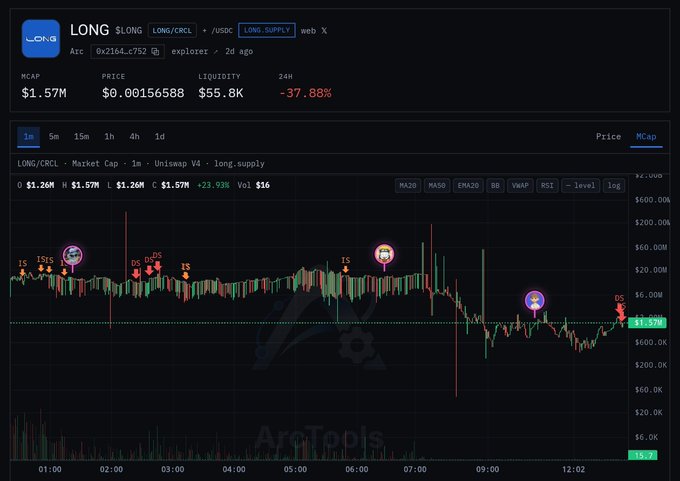Click the green $1.57M current price label
The height and width of the screenshot is (481, 680).
click(x=647, y=323)
